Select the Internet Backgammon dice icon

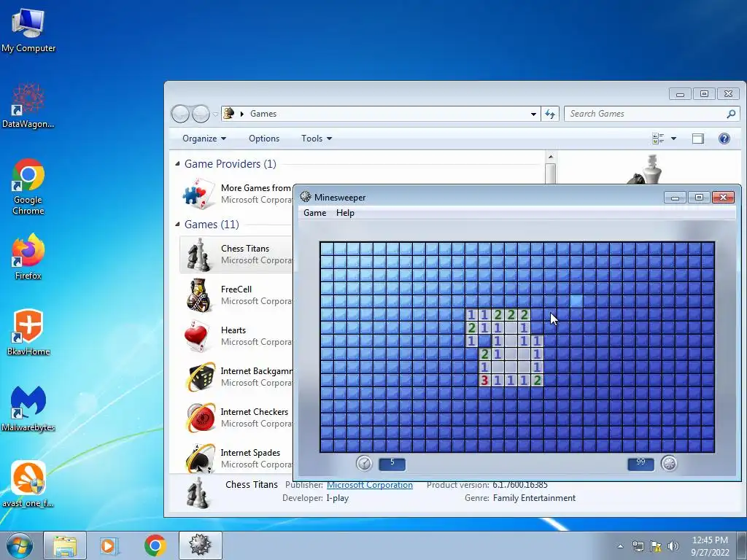click(199, 377)
